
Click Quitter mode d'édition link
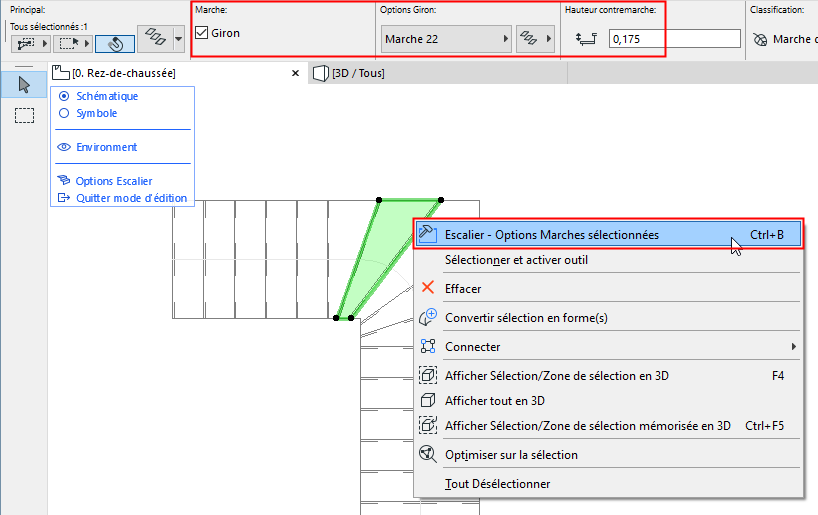tap(131, 198)
